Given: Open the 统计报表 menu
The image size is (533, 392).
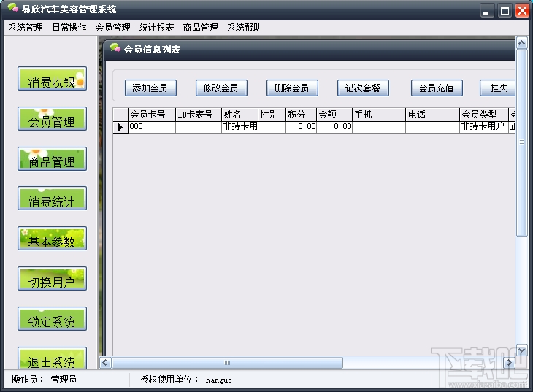Looking at the screenshot, I should click(157, 28).
